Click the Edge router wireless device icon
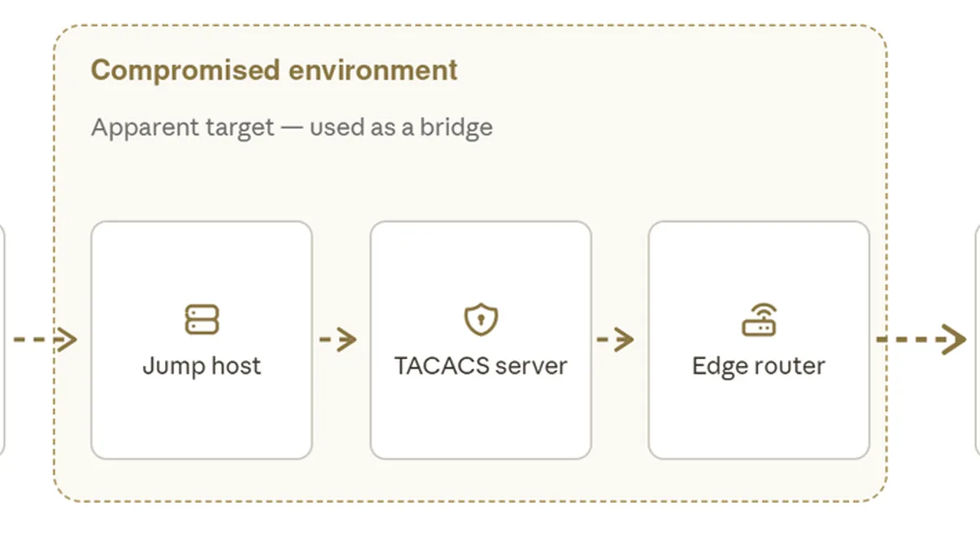This screenshot has width=980, height=551. pos(759,319)
